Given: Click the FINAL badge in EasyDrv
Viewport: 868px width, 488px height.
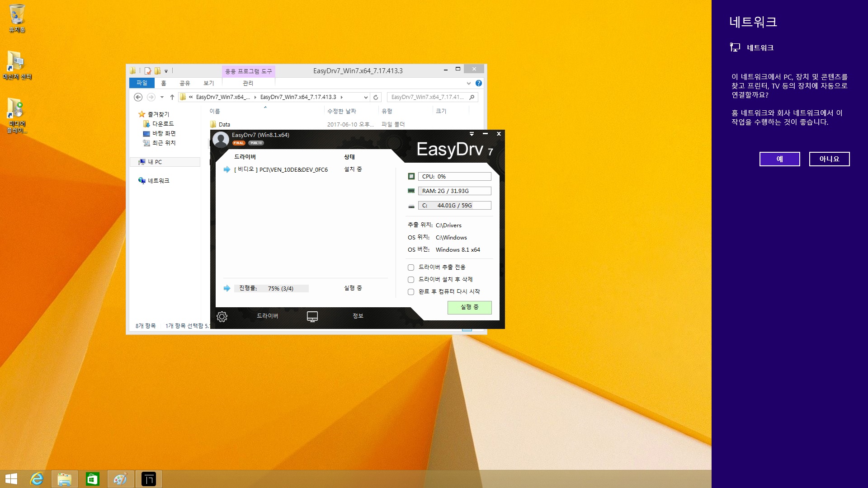Looking at the screenshot, I should click(239, 143).
